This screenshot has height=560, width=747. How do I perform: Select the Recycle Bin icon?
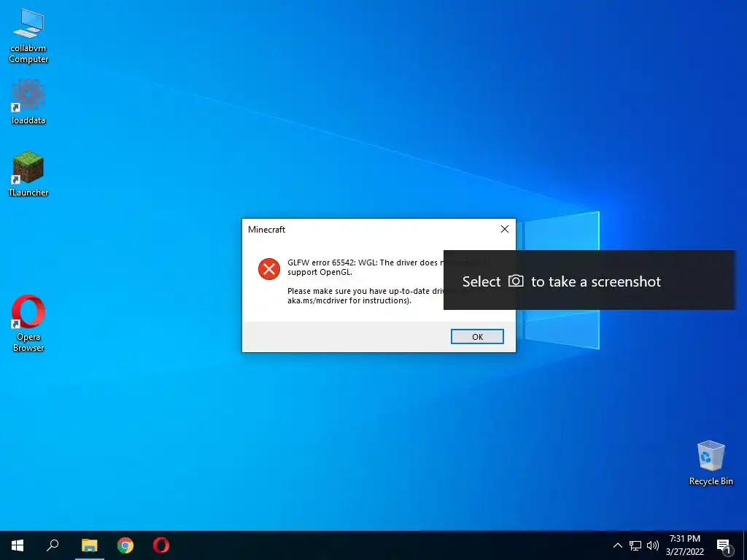pos(711,463)
